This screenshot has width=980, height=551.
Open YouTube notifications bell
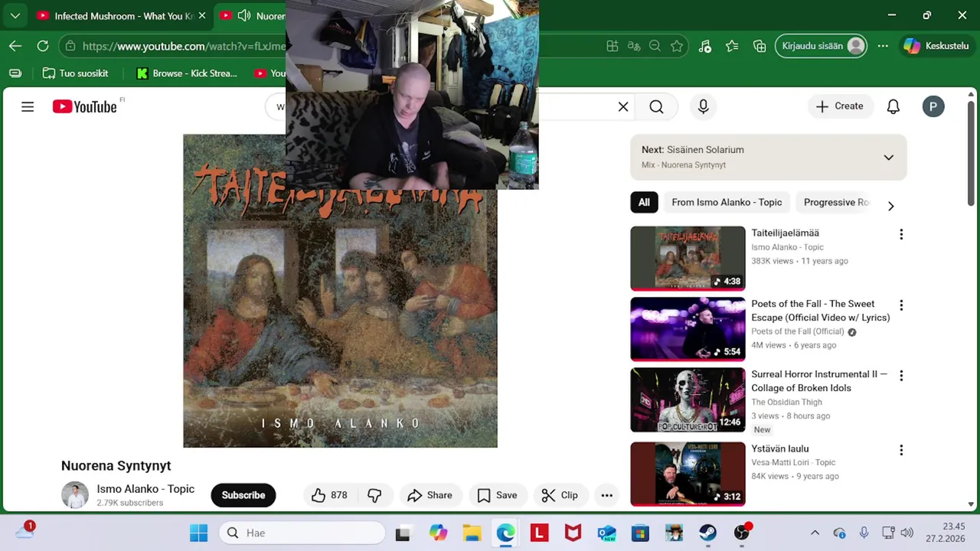click(893, 106)
